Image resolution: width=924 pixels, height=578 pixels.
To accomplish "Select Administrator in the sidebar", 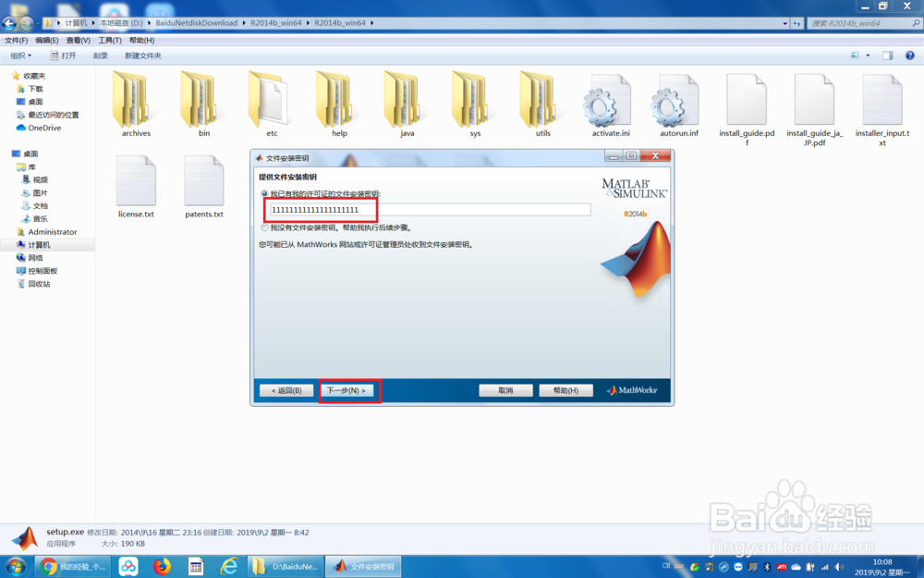I will [46, 232].
